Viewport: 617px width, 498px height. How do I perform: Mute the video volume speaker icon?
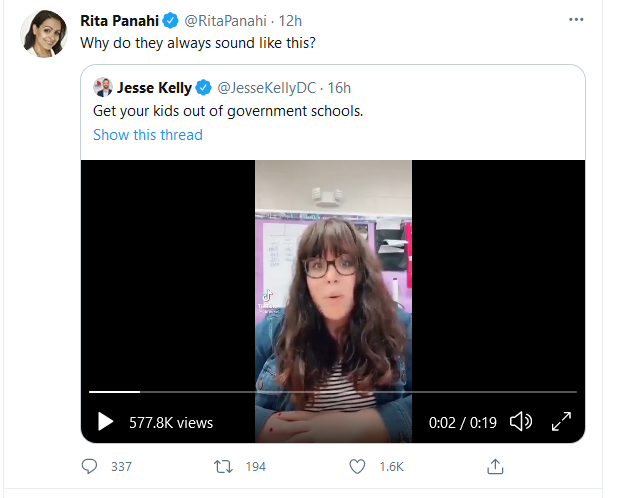point(520,422)
